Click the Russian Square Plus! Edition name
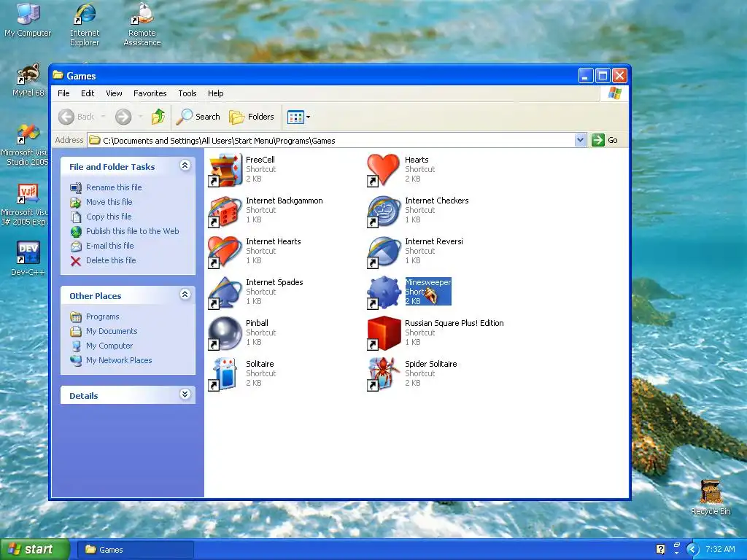This screenshot has height=560, width=747. click(x=454, y=323)
